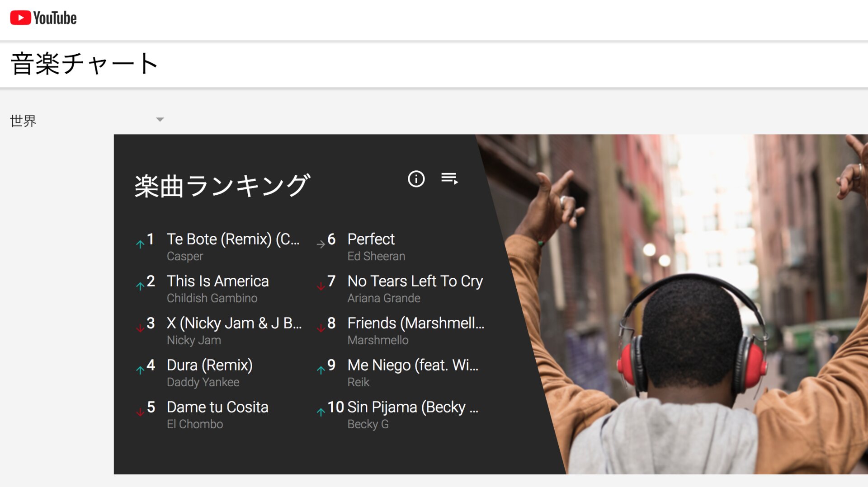The height and width of the screenshot is (487, 868).
Task: Open the info icon beside 楽曲ランキング
Action: [x=416, y=179]
